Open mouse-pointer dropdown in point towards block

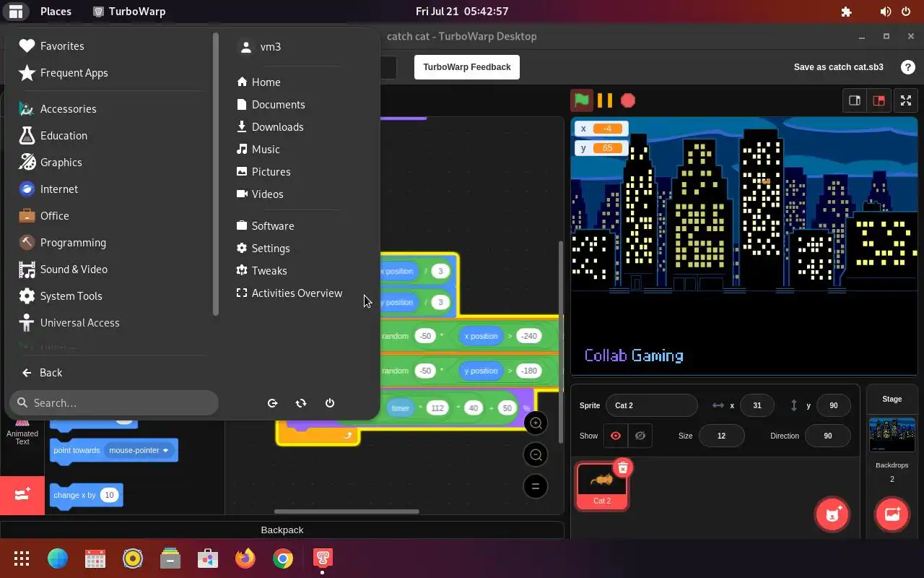pos(139,450)
